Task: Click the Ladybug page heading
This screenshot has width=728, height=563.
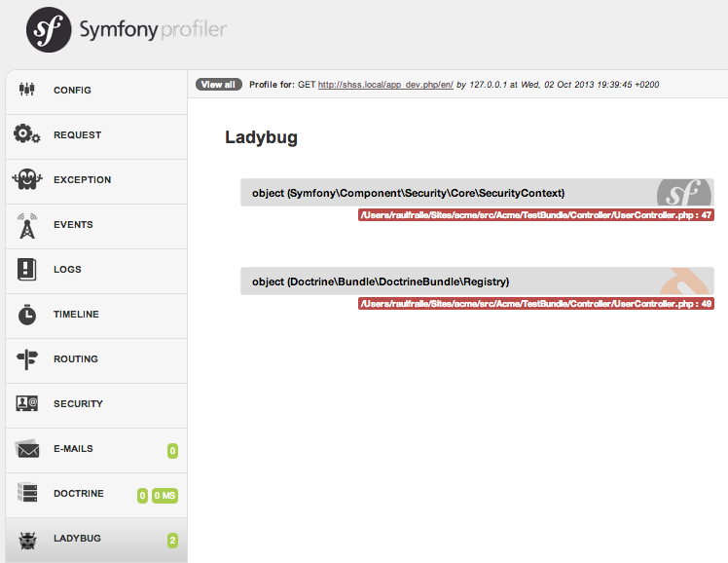Action: coord(262,137)
